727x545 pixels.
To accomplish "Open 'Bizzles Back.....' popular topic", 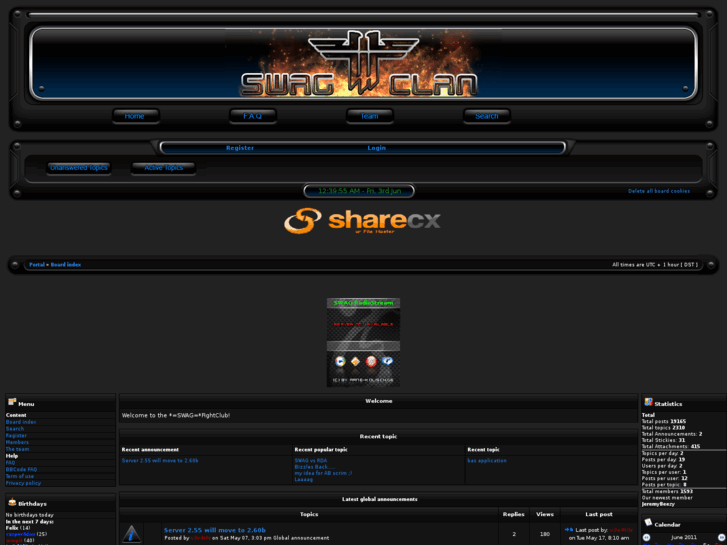I will coord(315,467).
